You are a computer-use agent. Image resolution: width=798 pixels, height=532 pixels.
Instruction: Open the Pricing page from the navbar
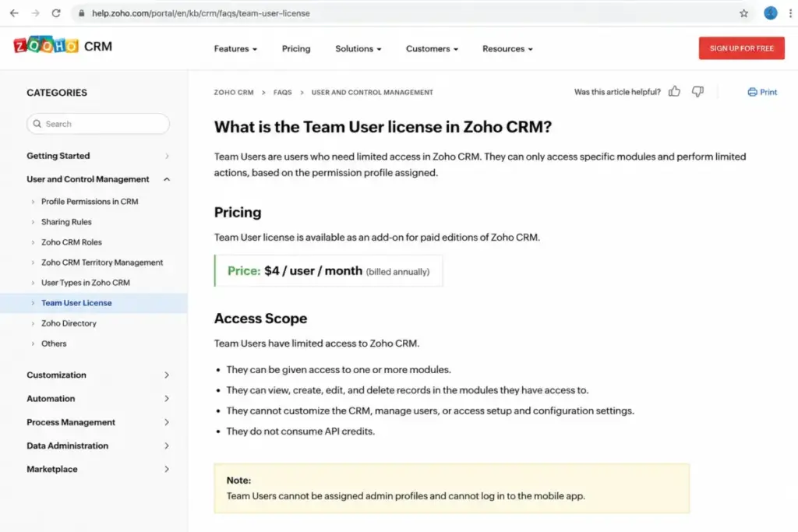[x=295, y=49]
